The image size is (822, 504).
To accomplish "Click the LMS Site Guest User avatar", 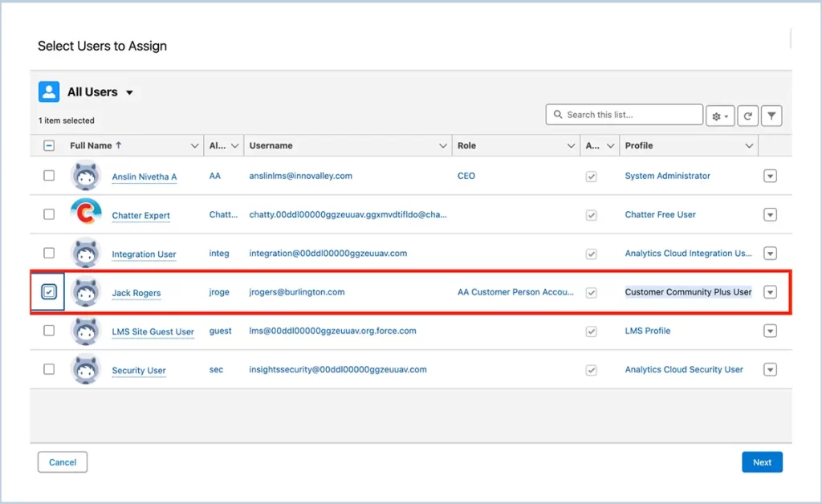I will point(85,331).
